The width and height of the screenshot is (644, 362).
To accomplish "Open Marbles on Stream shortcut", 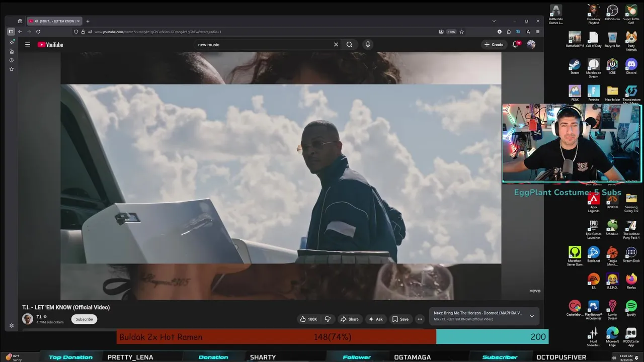I will [594, 68].
